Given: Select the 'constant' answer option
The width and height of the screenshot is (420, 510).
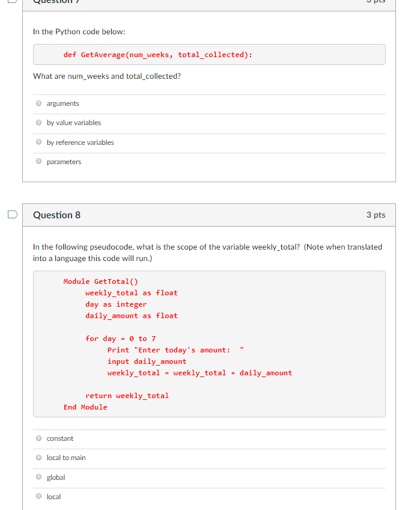Looking at the screenshot, I should point(38,438).
